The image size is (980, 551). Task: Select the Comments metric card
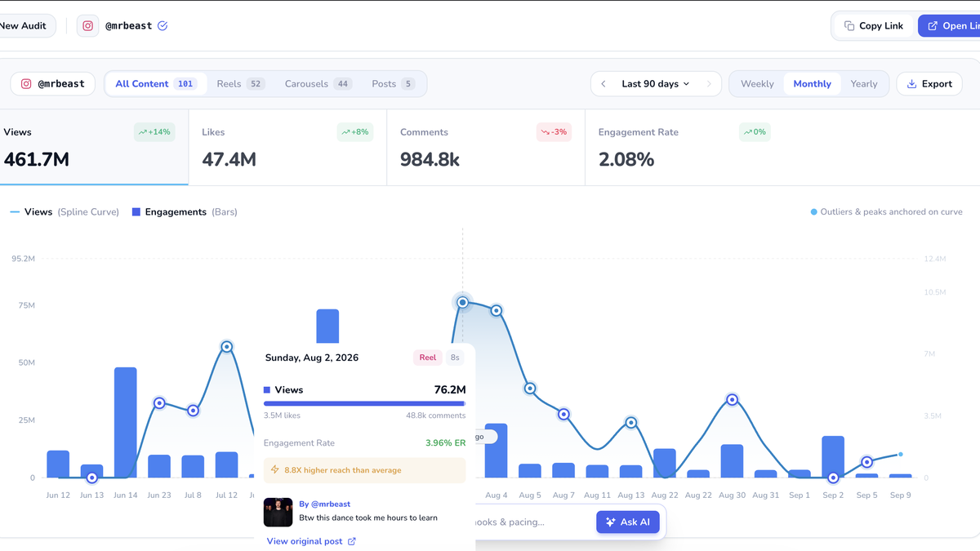click(x=486, y=148)
